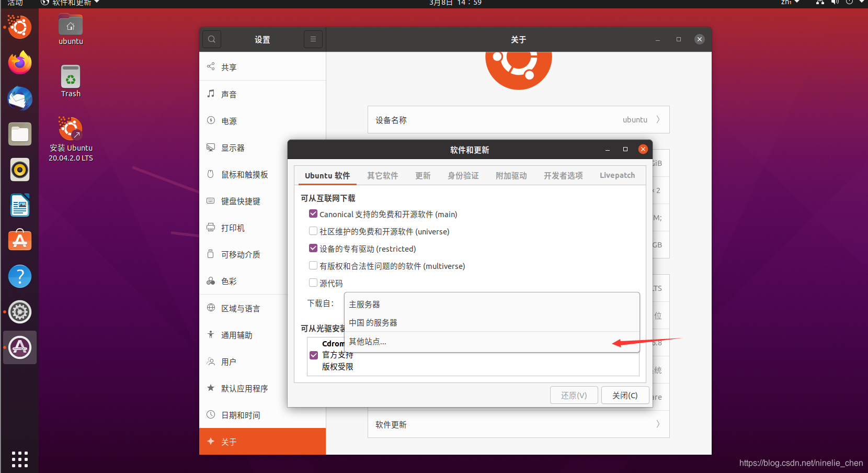Screen dimensions: 868x473
Task: Toggle the Cdrom 官方支持 checkbox
Action: pyautogui.click(x=314, y=355)
